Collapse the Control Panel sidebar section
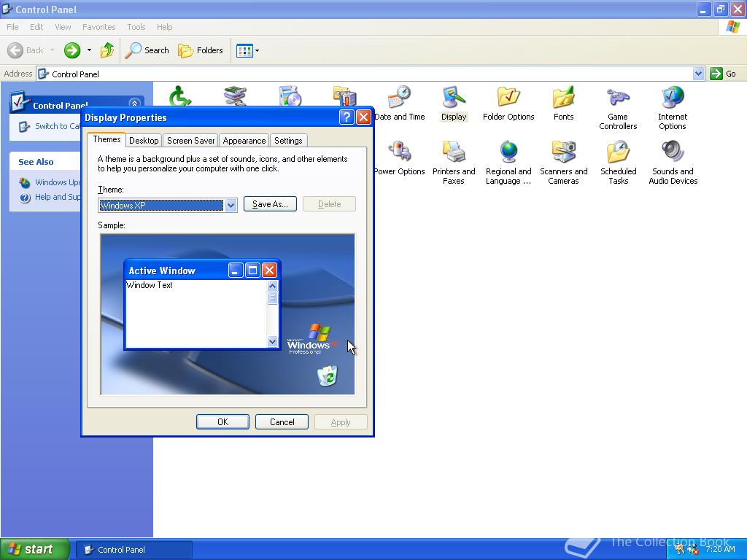Image resolution: width=747 pixels, height=560 pixels. point(134,104)
